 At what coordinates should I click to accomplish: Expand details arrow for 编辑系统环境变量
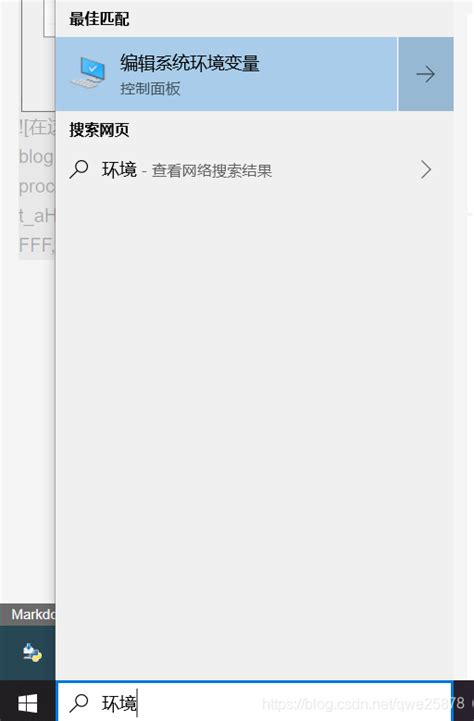426,74
